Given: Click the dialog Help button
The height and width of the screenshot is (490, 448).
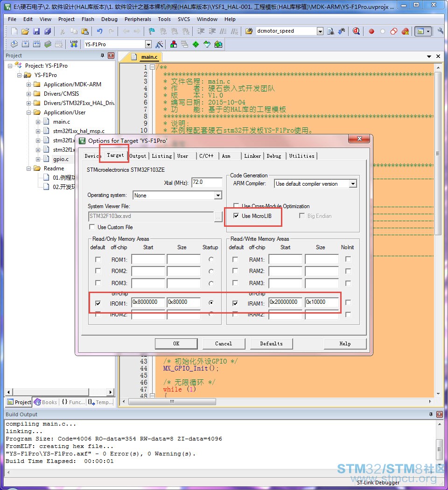Looking at the screenshot, I should 345,343.
